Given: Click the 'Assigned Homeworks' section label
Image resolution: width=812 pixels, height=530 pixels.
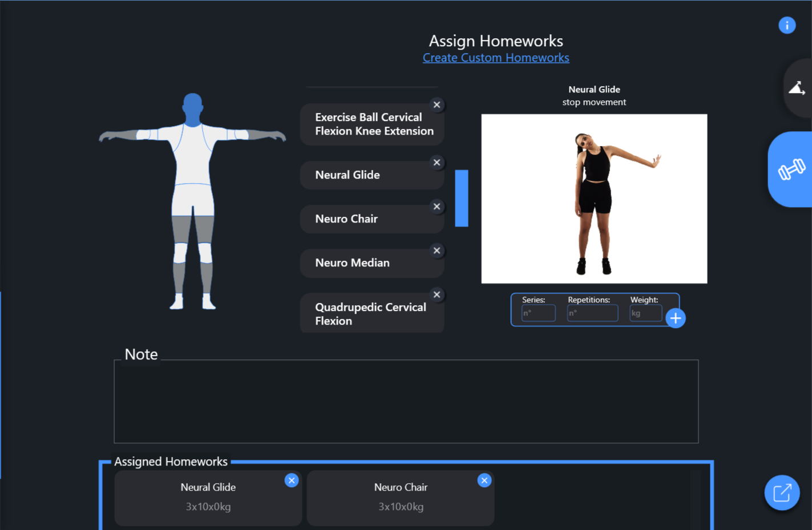Looking at the screenshot, I should click(x=171, y=462).
